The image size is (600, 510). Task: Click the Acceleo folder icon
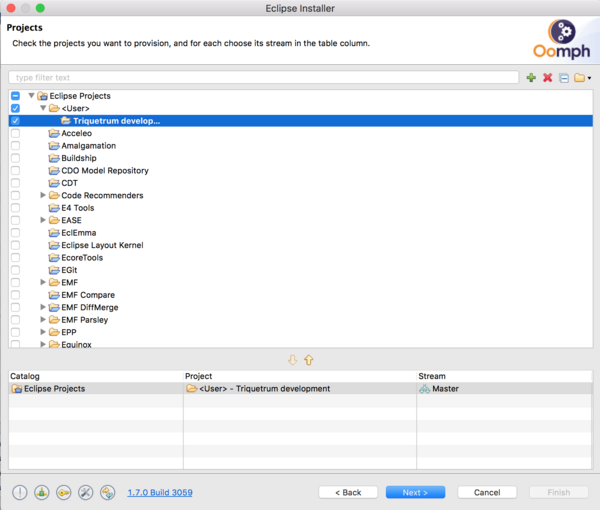54,133
